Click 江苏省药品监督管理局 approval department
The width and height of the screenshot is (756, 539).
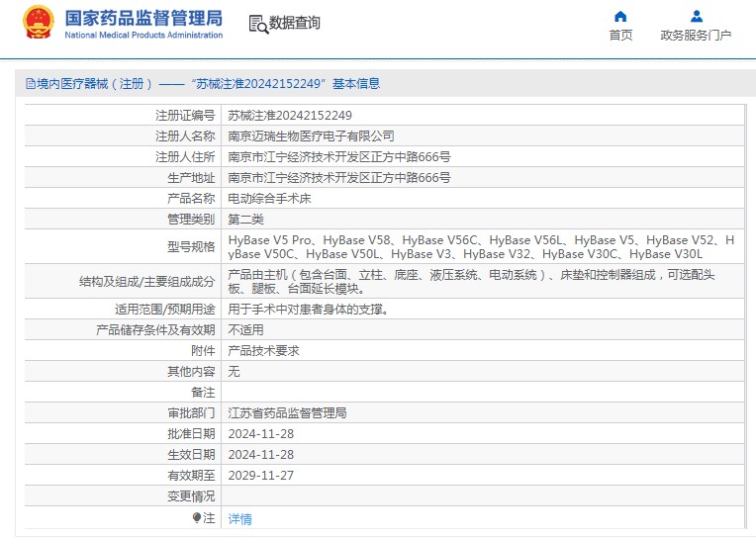[x=287, y=412]
